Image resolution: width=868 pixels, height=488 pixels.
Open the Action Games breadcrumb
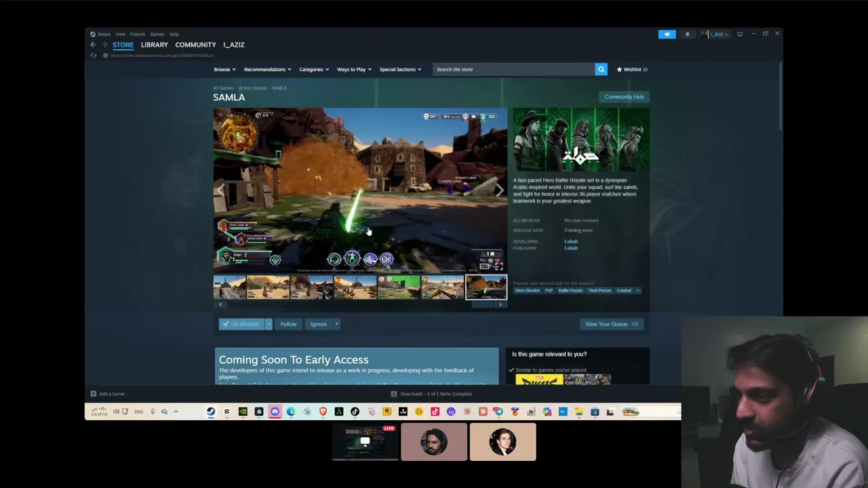252,88
